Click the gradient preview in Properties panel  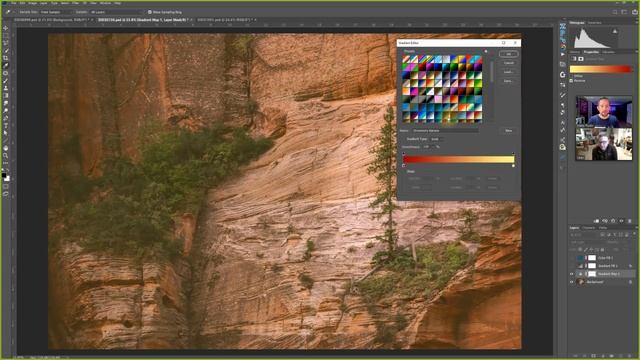tap(600, 69)
